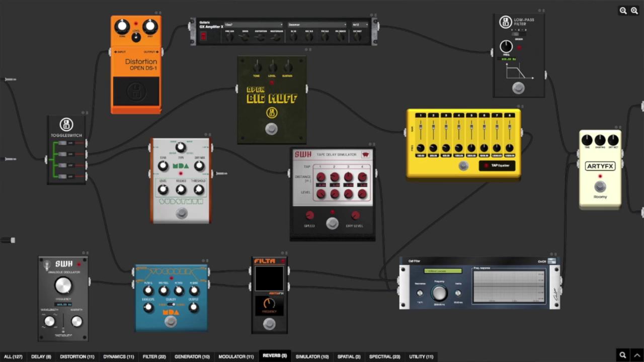
Task: Click Big Muff Sustain knob
Action: click(288, 67)
